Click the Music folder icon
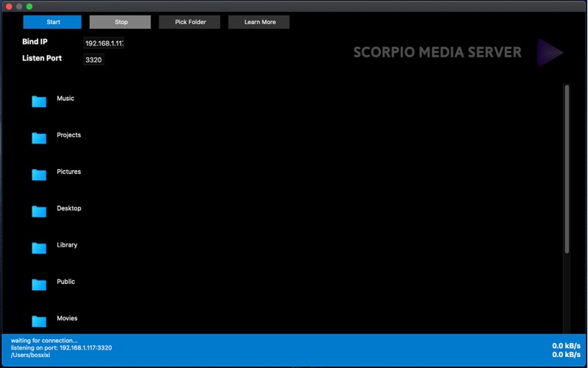 point(39,102)
